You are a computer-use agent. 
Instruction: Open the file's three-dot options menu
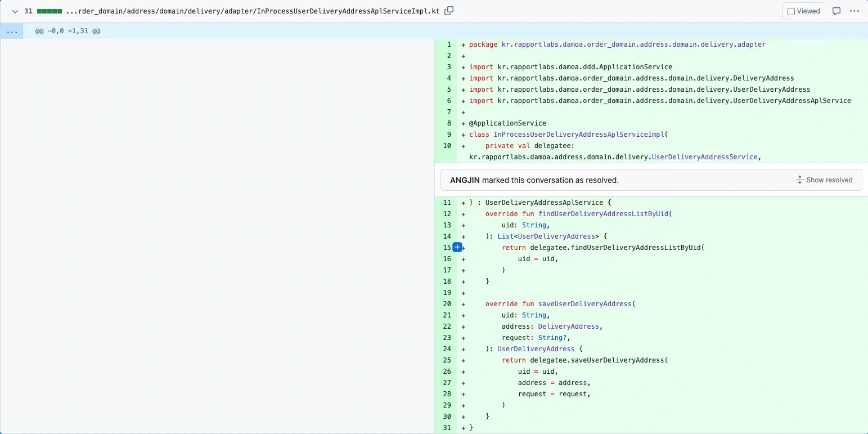(855, 11)
